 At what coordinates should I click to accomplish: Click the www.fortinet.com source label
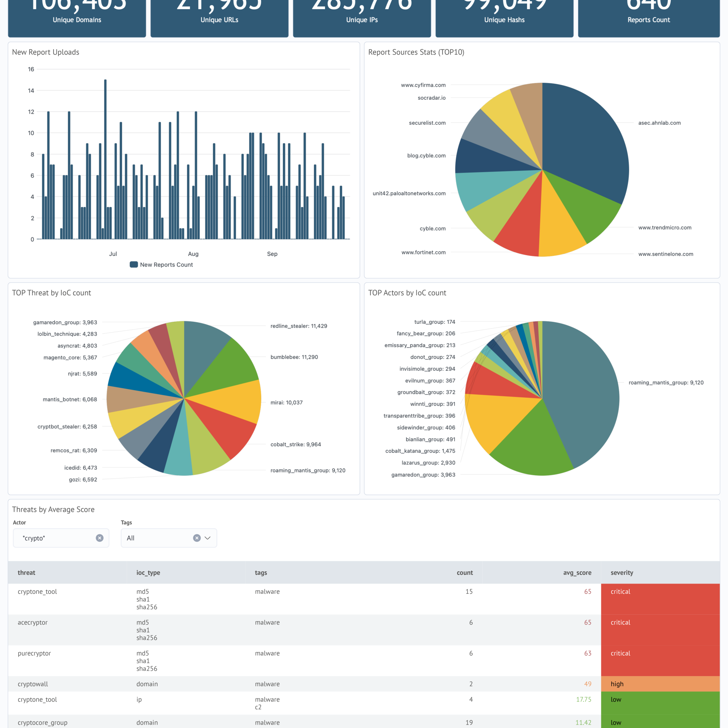[x=424, y=252]
